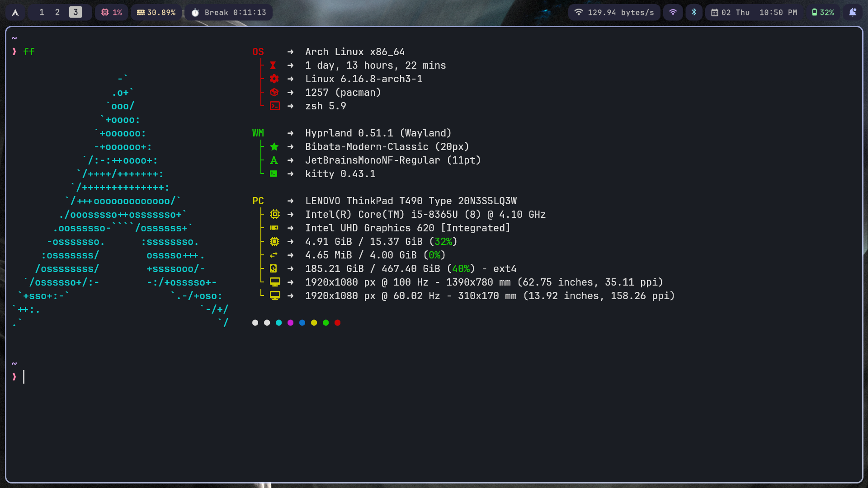This screenshot has height=488, width=868.
Task: Click the swap line "4.65 MiB / 4.00 GiB"
Action: click(361, 255)
